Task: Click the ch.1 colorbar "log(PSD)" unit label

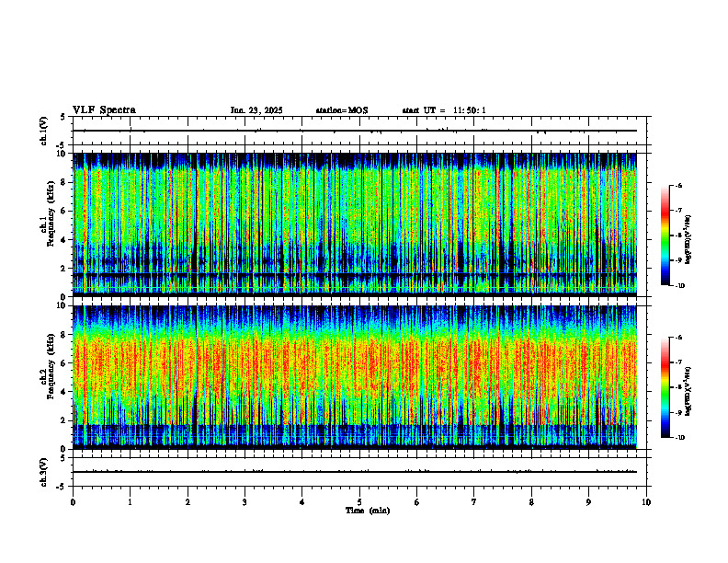Action: click(688, 239)
